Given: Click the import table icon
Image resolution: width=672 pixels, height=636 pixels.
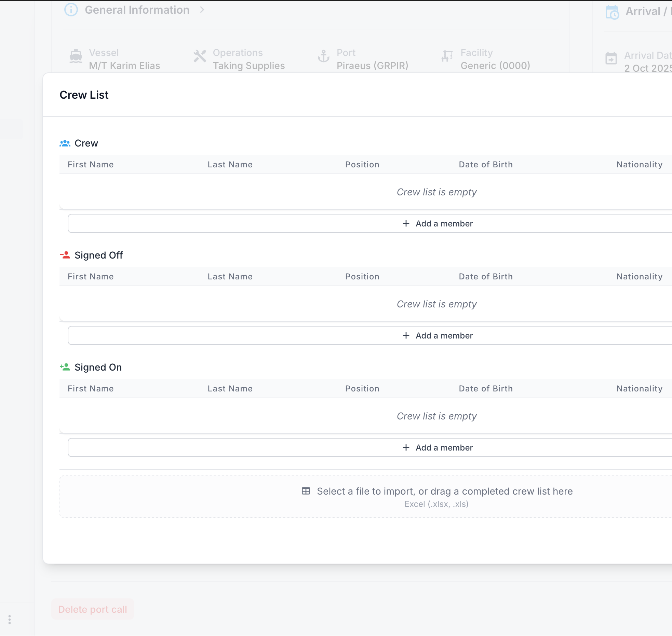Looking at the screenshot, I should (x=306, y=491).
